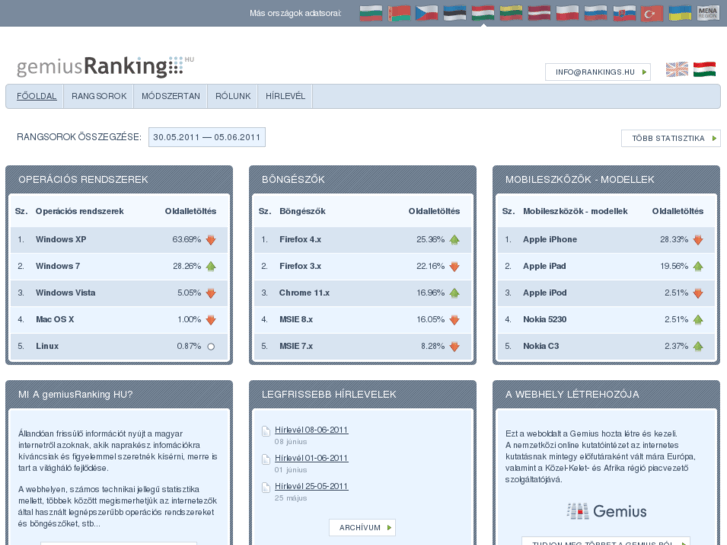
Task: Select the Russia flag
Action: tap(596, 13)
